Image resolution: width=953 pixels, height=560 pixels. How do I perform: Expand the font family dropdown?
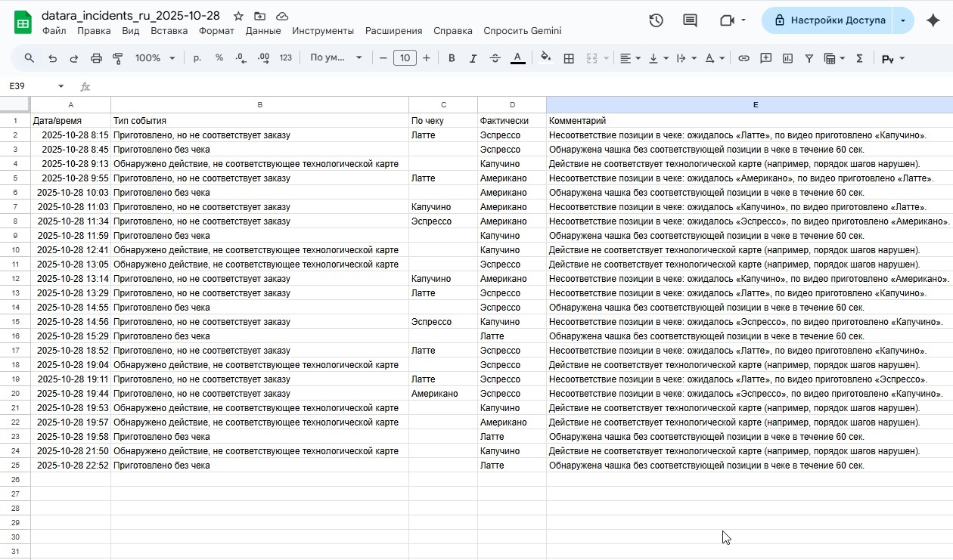pos(336,58)
